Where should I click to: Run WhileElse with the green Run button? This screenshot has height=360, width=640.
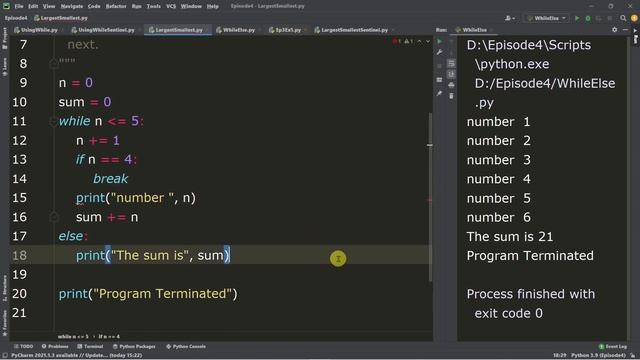pos(577,18)
